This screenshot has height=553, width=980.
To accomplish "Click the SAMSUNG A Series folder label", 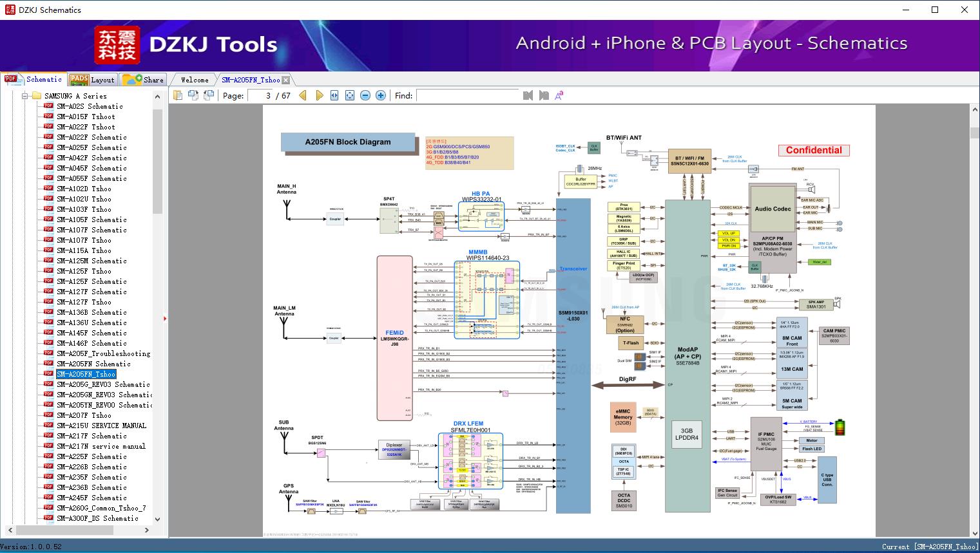I will [75, 96].
